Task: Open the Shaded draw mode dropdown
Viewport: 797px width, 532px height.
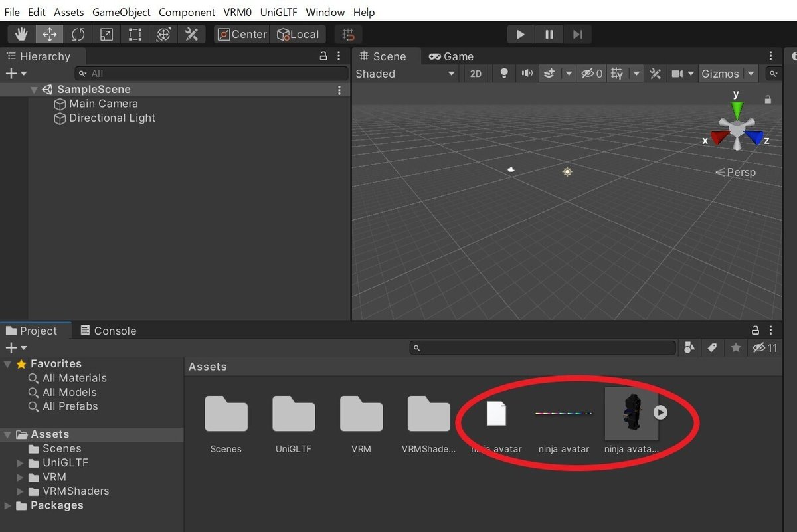Action: click(405, 74)
